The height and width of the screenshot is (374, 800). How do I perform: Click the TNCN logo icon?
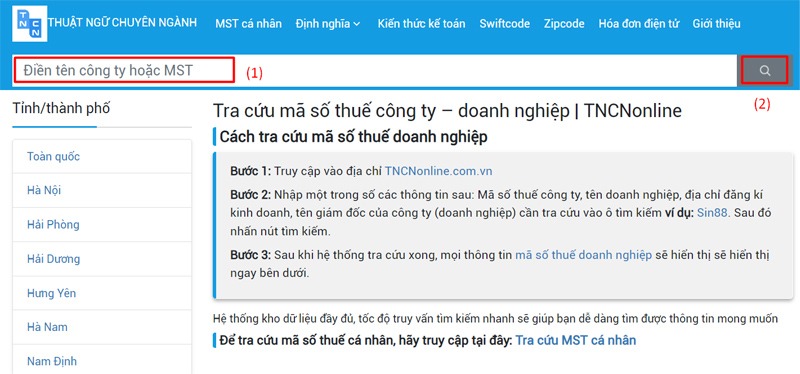tap(30, 23)
